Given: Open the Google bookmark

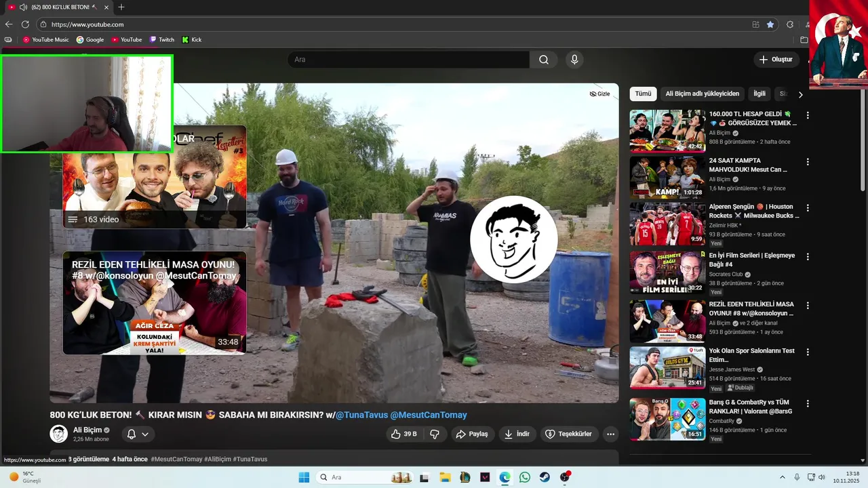Looking at the screenshot, I should point(90,40).
